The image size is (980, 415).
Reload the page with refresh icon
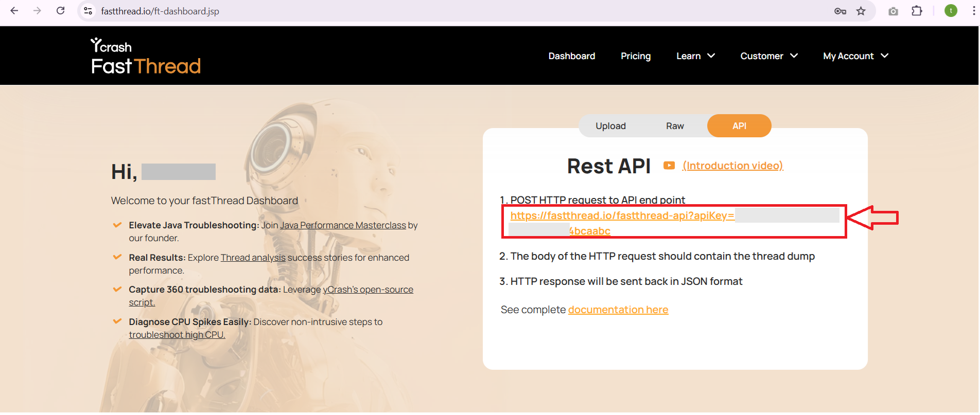click(x=60, y=11)
